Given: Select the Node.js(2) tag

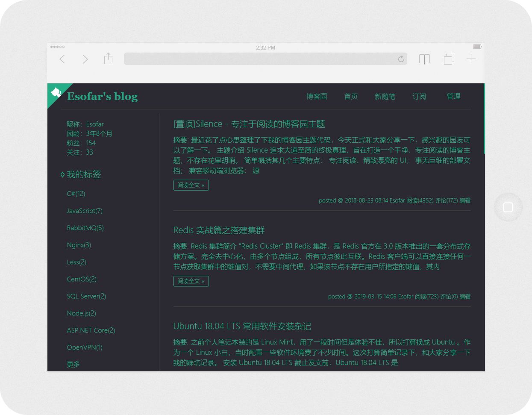Looking at the screenshot, I should 81,313.
